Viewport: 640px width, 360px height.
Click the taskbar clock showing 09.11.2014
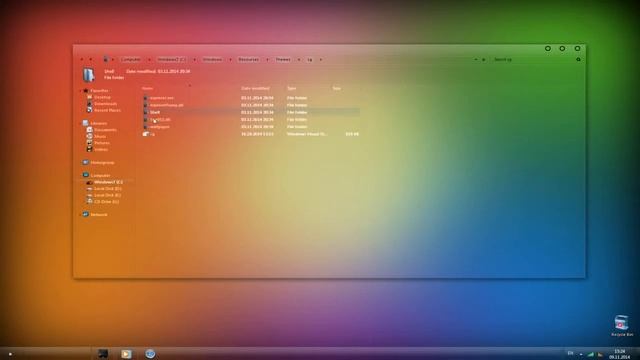(620, 354)
